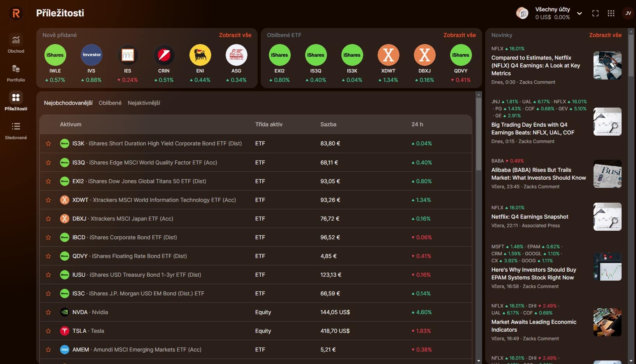
Task: Sort table by Sazba column header
Action: (x=328, y=124)
